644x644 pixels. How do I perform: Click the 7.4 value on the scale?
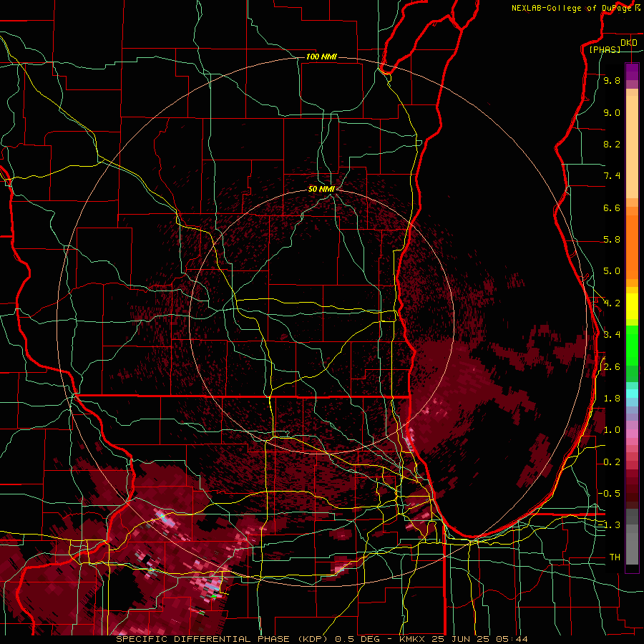612,176
